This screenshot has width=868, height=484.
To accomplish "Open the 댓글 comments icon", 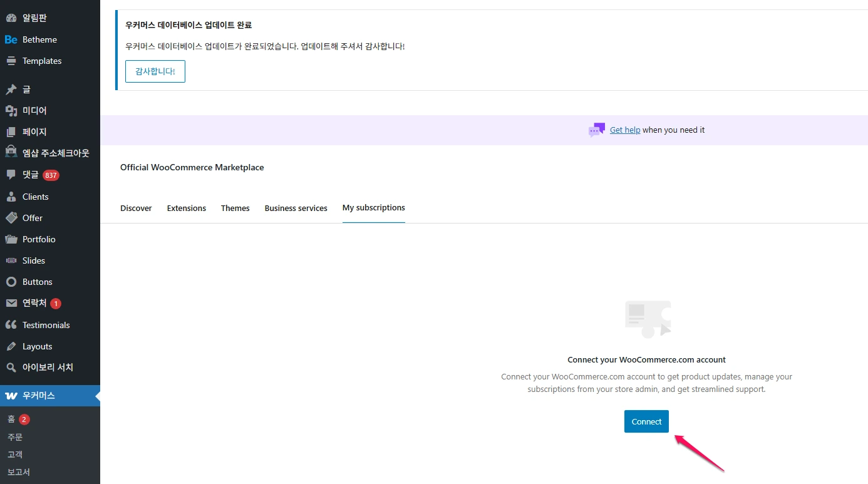I will click(11, 175).
